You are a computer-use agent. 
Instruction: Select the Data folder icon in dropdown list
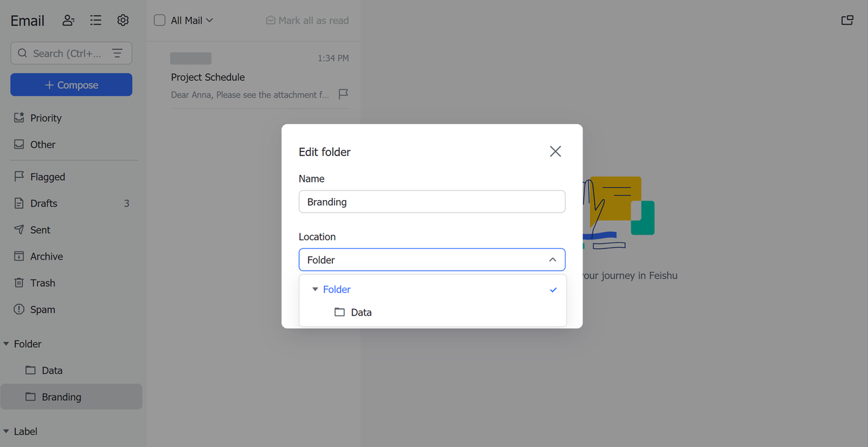340,313
